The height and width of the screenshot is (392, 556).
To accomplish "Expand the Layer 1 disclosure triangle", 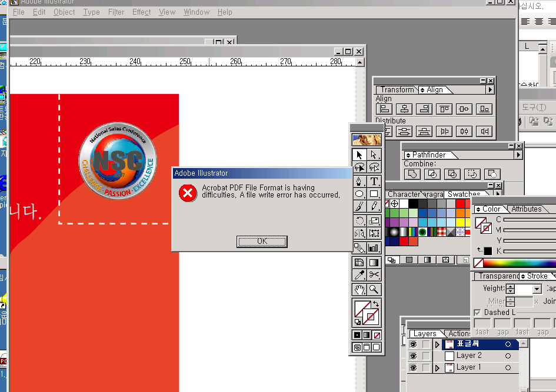I will pyautogui.click(x=437, y=368).
